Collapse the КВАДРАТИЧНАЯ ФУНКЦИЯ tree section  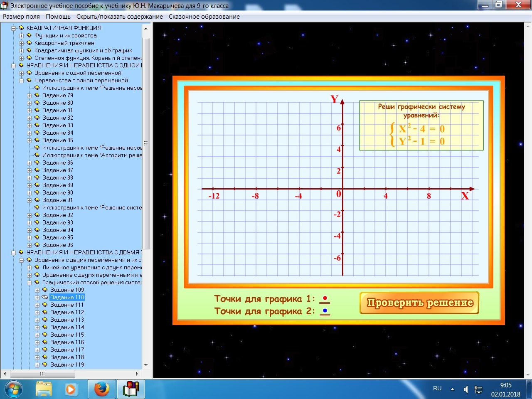(13, 28)
